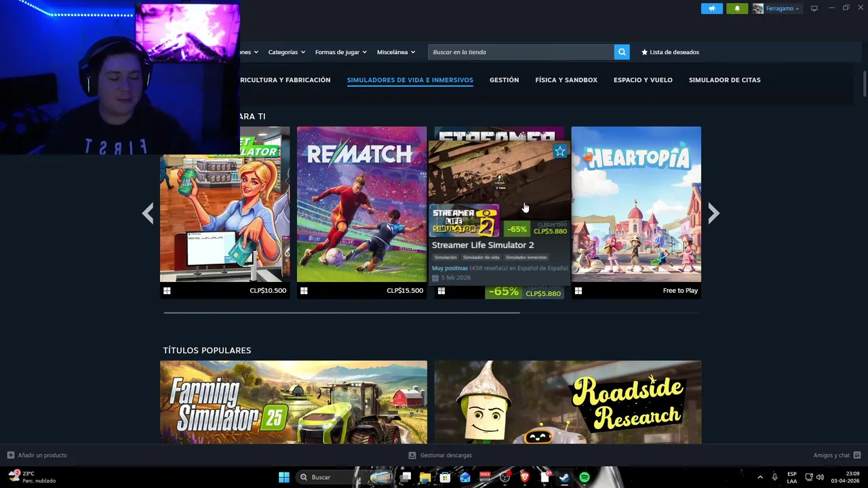Open the Windows Start menu
The image size is (868, 488).
pos(284,477)
